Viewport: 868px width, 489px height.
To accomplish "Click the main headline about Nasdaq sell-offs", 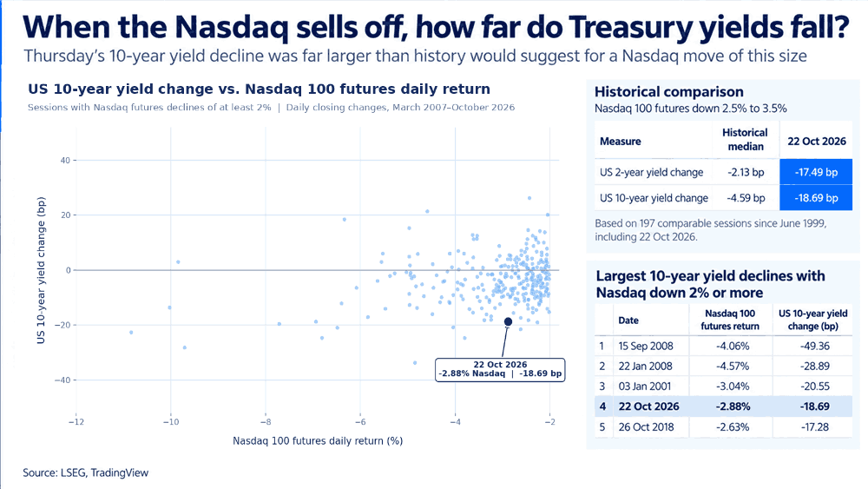I will tap(436, 26).
